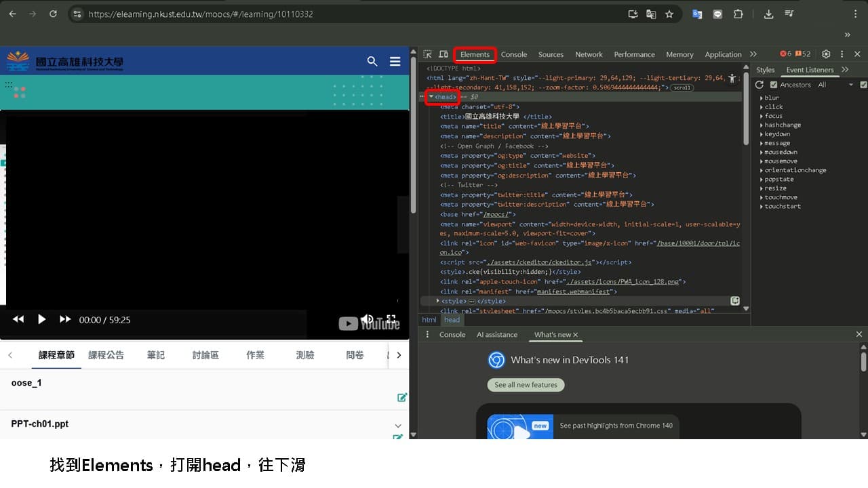Collapse the head element node
This screenshot has width=868, height=488.
click(x=431, y=97)
